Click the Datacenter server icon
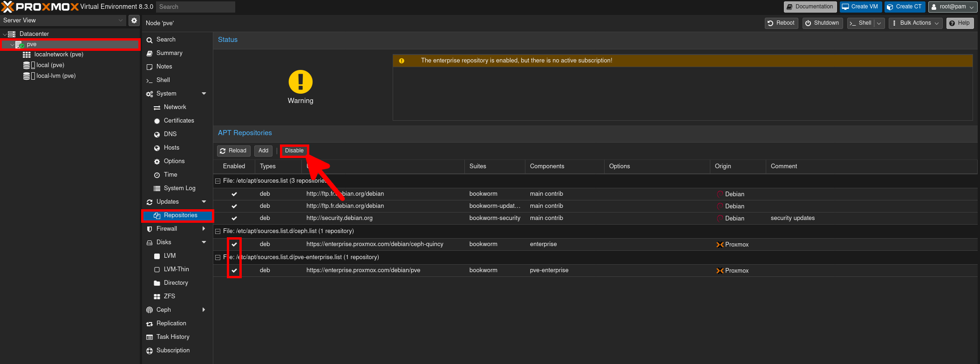 tap(12, 34)
